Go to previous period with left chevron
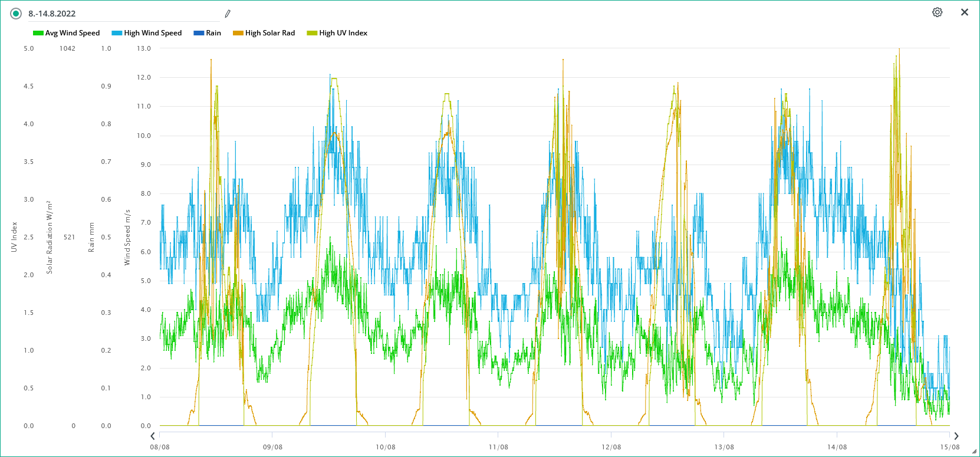980x457 pixels. pos(153,436)
